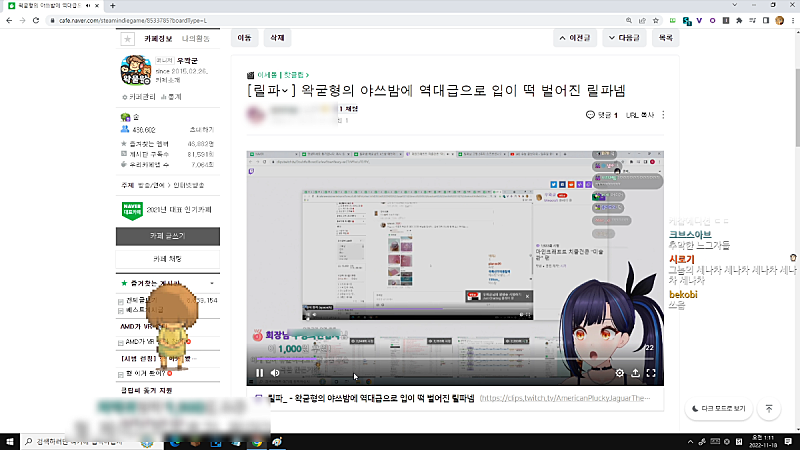Click the taskbar clock and date
The width and height of the screenshot is (800, 450).
[x=763, y=442]
